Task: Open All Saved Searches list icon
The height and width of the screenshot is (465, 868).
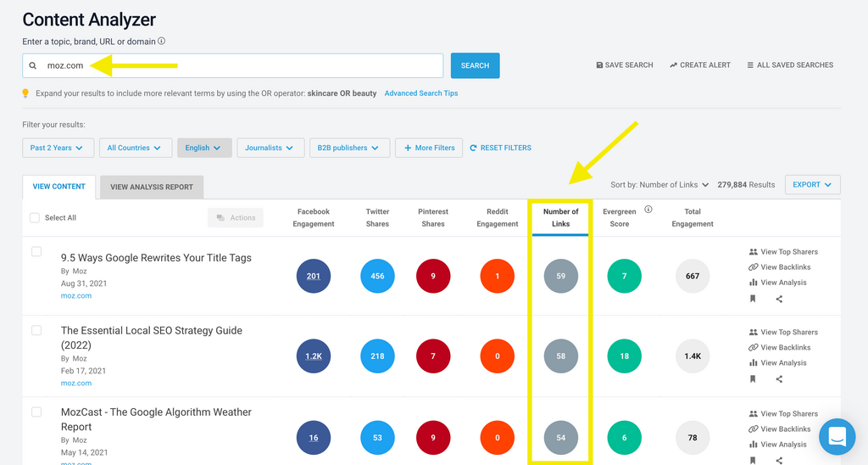Action: 750,65
